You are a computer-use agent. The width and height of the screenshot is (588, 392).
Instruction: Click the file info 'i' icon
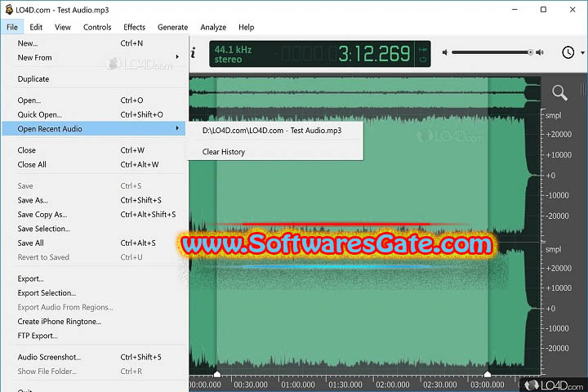[193, 52]
